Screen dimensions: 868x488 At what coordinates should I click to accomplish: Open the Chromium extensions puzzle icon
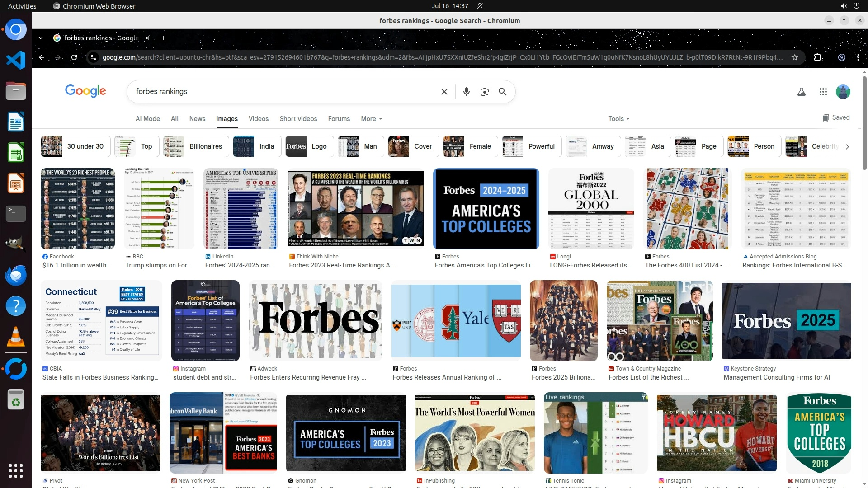click(817, 57)
